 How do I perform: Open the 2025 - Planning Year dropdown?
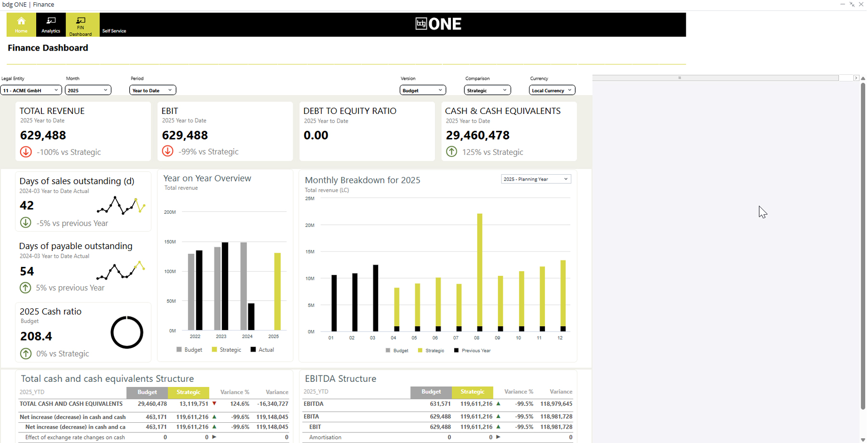[536, 179]
